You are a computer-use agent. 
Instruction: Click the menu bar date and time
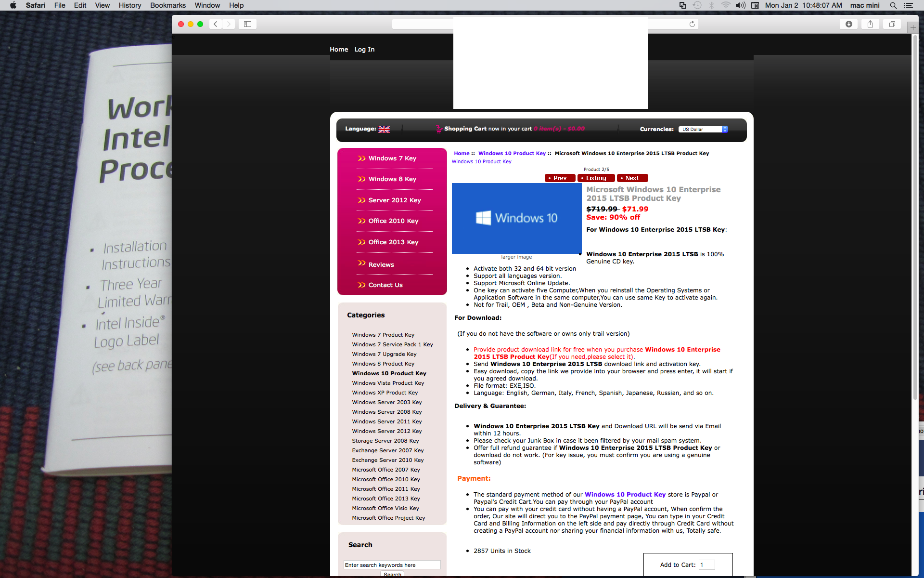click(x=804, y=5)
